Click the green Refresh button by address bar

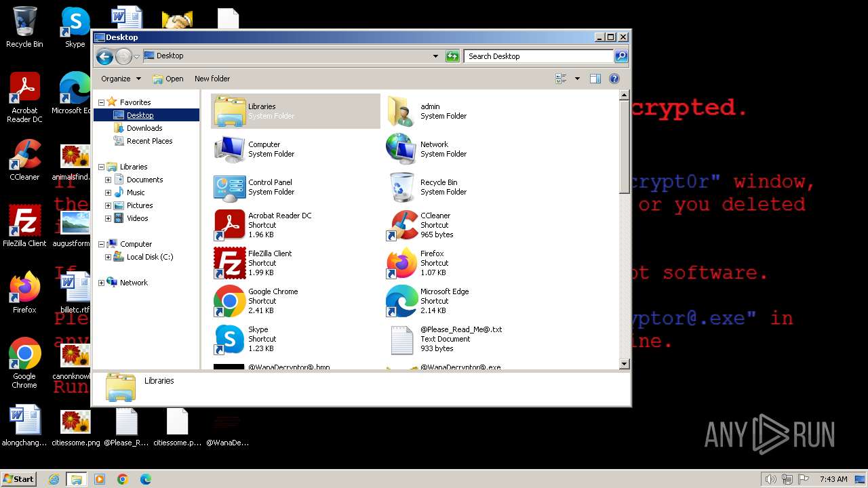tap(452, 56)
